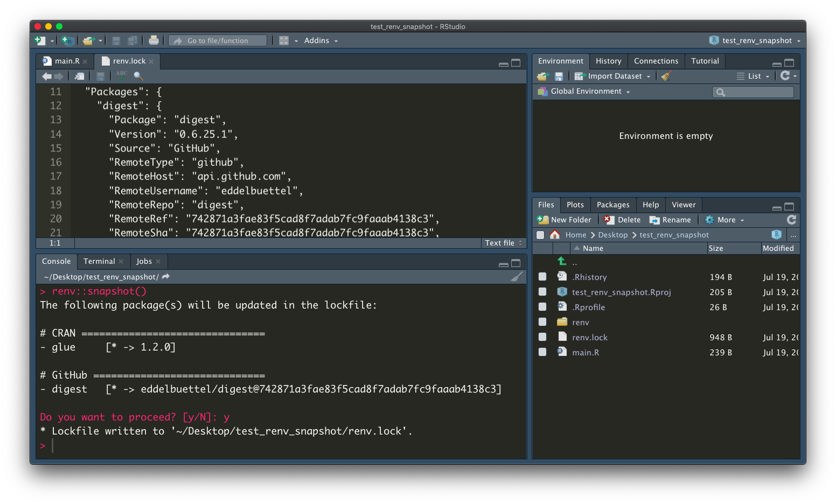Viewport: 836px width, 504px height.
Task: Check the main.R file checkbox
Action: click(542, 352)
